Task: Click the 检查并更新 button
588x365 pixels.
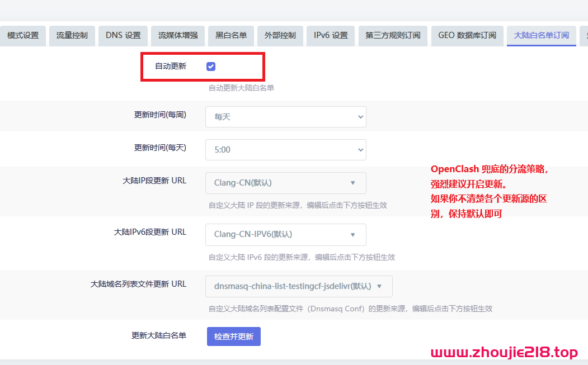Action: pyautogui.click(x=233, y=336)
